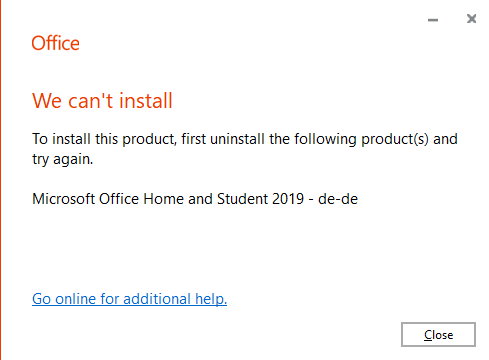The height and width of the screenshot is (360, 489).
Task: Open the 'Go online for additional help' link
Action: pyautogui.click(x=129, y=299)
